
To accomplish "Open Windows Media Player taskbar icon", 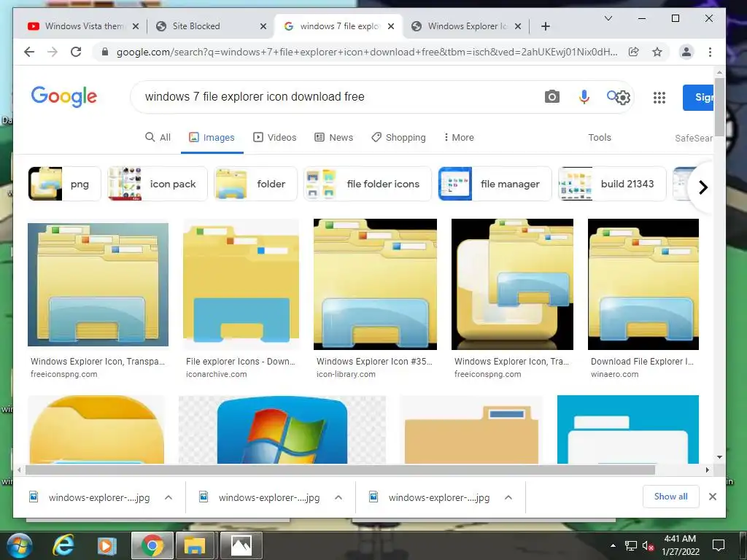I will click(107, 545).
